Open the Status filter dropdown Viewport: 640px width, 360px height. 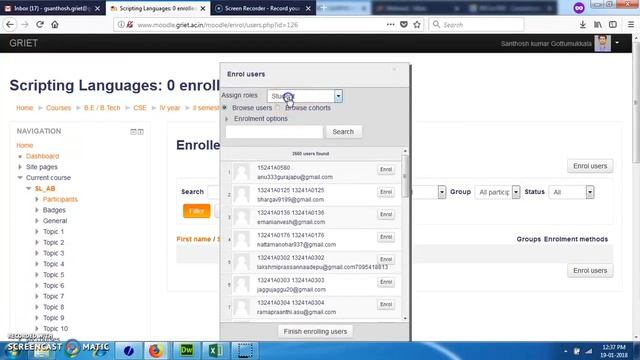click(571, 192)
